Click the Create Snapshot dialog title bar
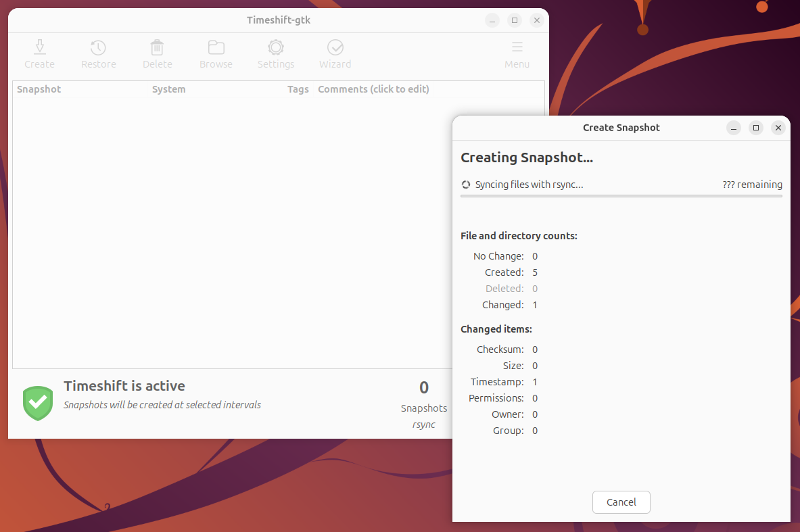The width and height of the screenshot is (800, 532). (621, 128)
